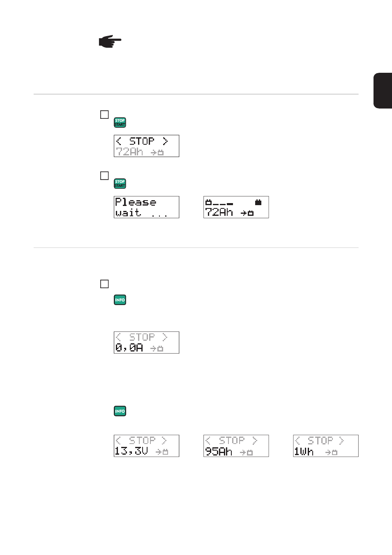Click the right chevron in 13,3V STOP display
This screenshot has width=392, height=555.
(x=164, y=440)
